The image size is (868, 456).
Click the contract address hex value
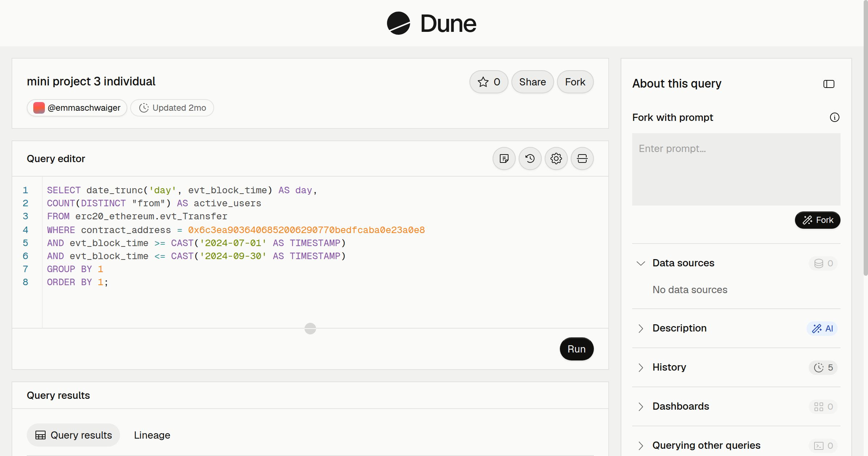[x=306, y=230]
